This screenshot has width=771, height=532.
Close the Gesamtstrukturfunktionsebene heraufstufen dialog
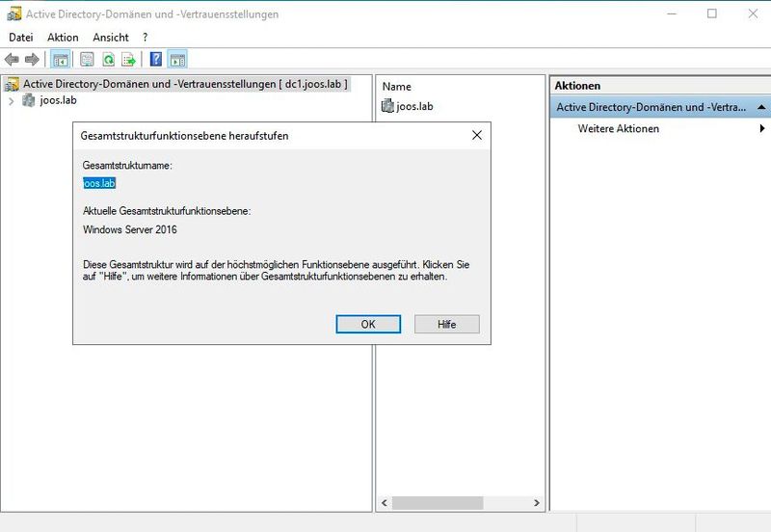pos(477,135)
